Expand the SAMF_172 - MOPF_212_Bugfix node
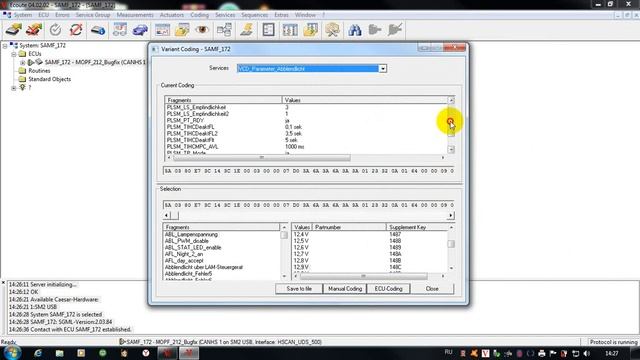 pyautogui.click(x=23, y=62)
